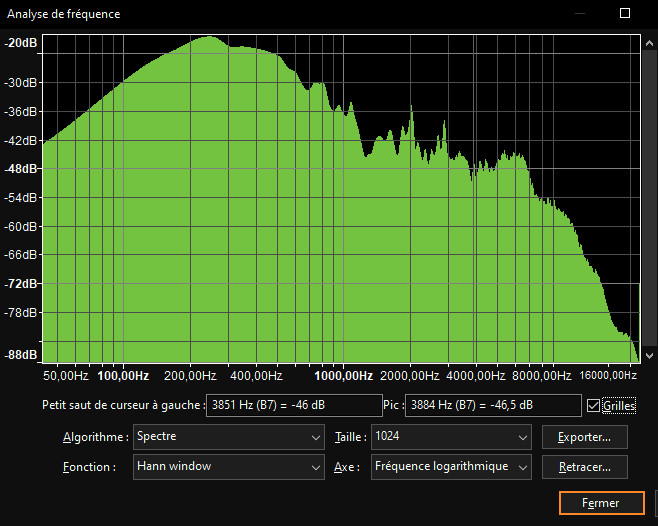658x526 pixels.
Task: Maximize the Analyse de fréquence window
Action: (x=625, y=14)
